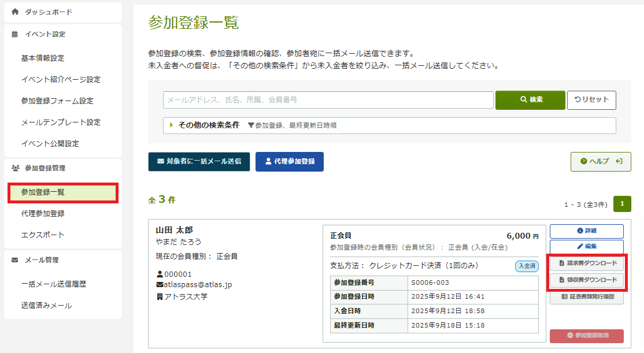Image resolution: width=644 pixels, height=353 pixels.
Task: Click the blue 代理参加登録 button
Action: (x=290, y=162)
